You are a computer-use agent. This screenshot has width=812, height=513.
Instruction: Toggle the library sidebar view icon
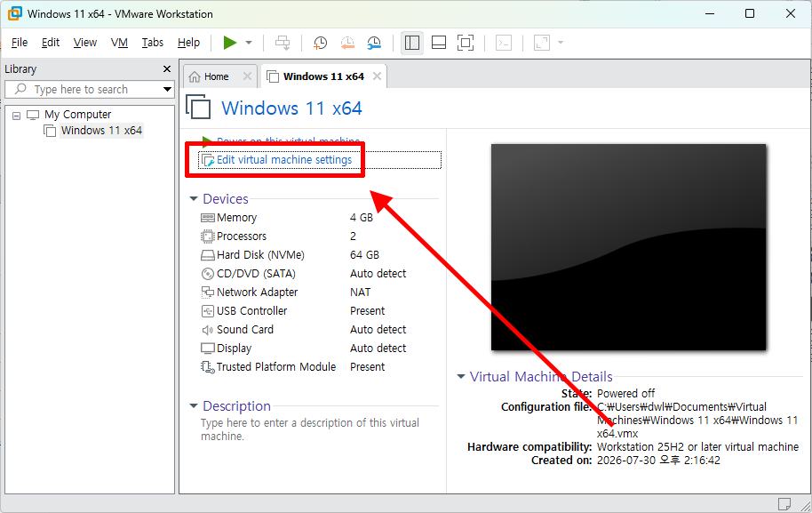click(x=412, y=43)
